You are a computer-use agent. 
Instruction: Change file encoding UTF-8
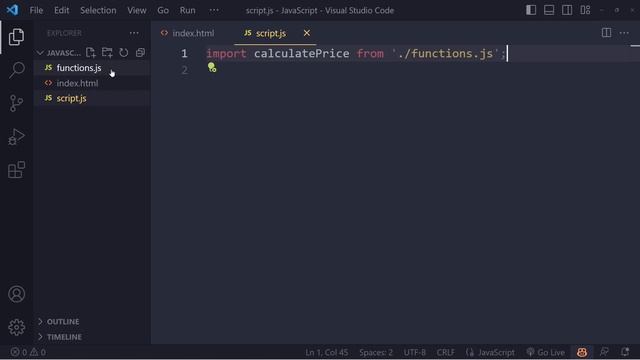[x=415, y=352]
